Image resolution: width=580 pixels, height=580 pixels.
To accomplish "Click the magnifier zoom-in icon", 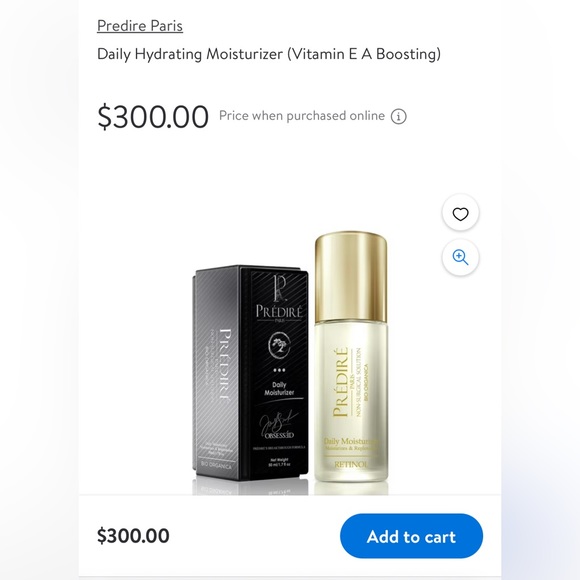I will pos(460,257).
